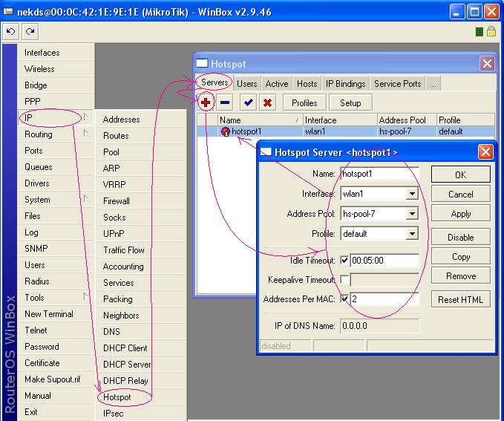Click the Remove button
Viewport: 504px width, 421px height.
click(461, 275)
